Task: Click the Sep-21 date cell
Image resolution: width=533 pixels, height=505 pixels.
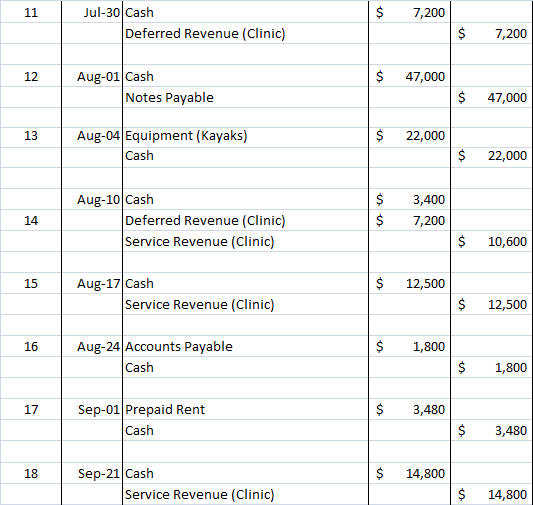Action: pos(92,473)
